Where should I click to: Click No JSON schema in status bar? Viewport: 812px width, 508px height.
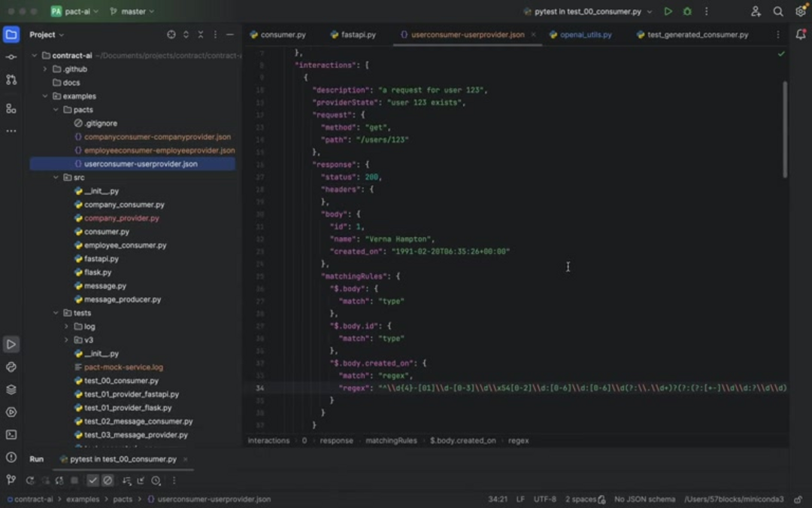click(x=644, y=499)
